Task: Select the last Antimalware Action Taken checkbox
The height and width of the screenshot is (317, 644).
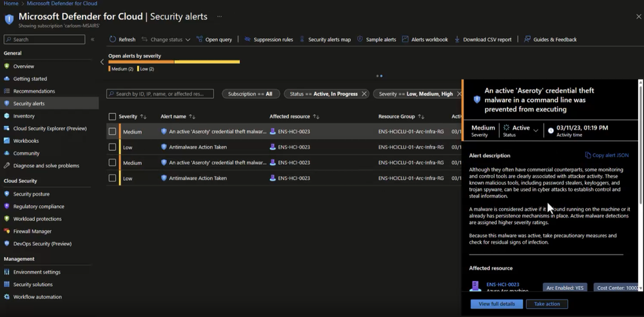Action: coord(112,178)
